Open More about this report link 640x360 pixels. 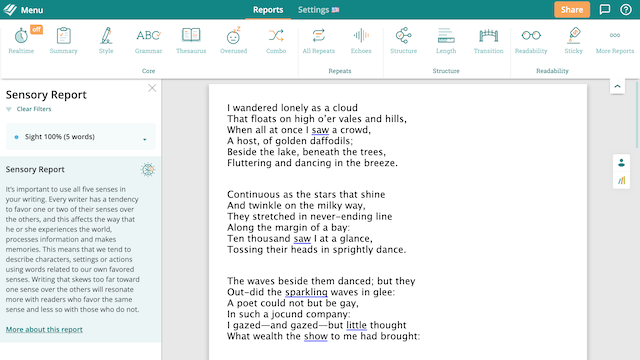[x=44, y=329]
